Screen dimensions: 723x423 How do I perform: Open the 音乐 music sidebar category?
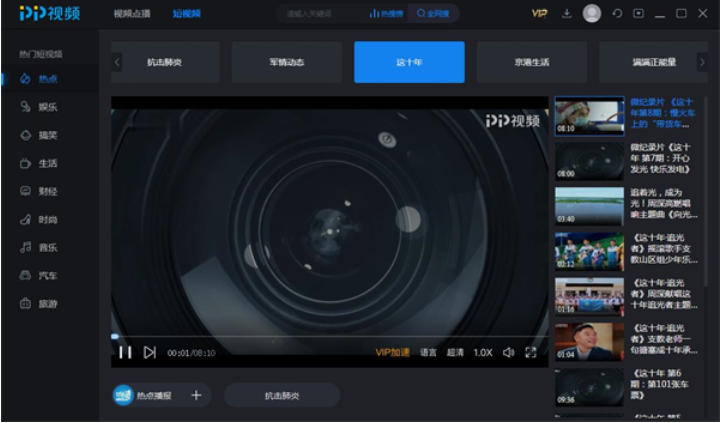point(39,248)
